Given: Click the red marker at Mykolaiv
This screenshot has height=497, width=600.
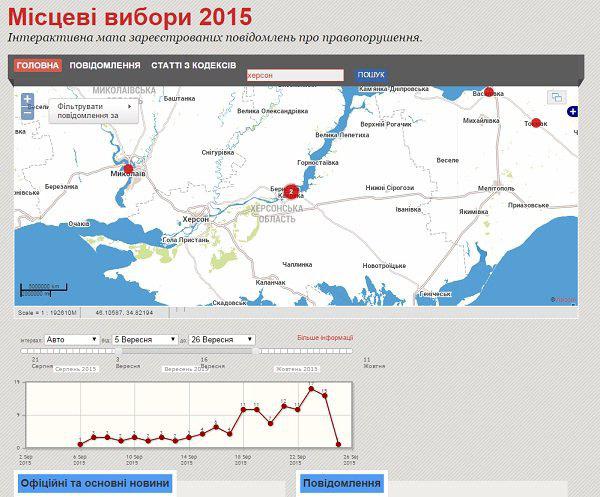Looking at the screenshot, I should 127,169.
